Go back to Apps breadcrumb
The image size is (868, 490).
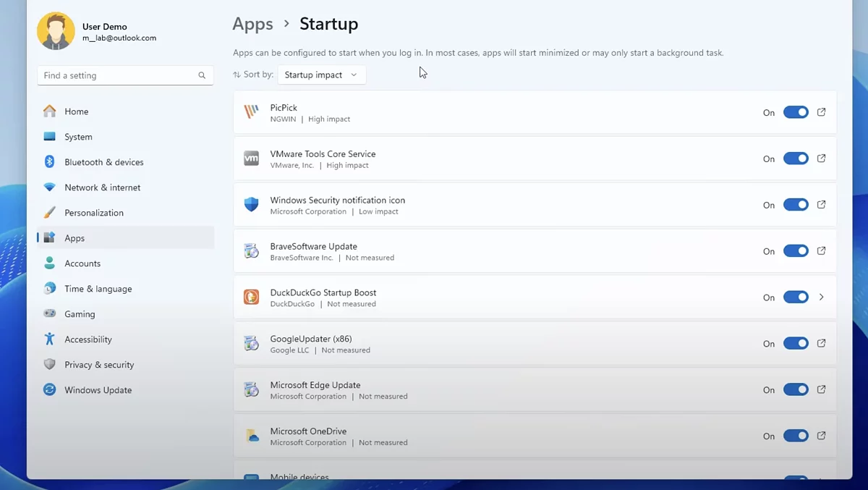pos(252,24)
